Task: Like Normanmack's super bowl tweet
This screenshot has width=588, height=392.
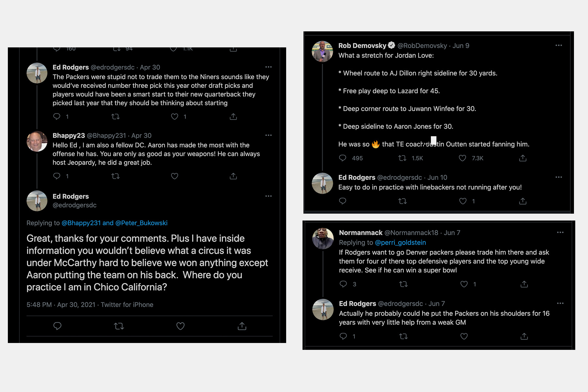Action: (464, 284)
